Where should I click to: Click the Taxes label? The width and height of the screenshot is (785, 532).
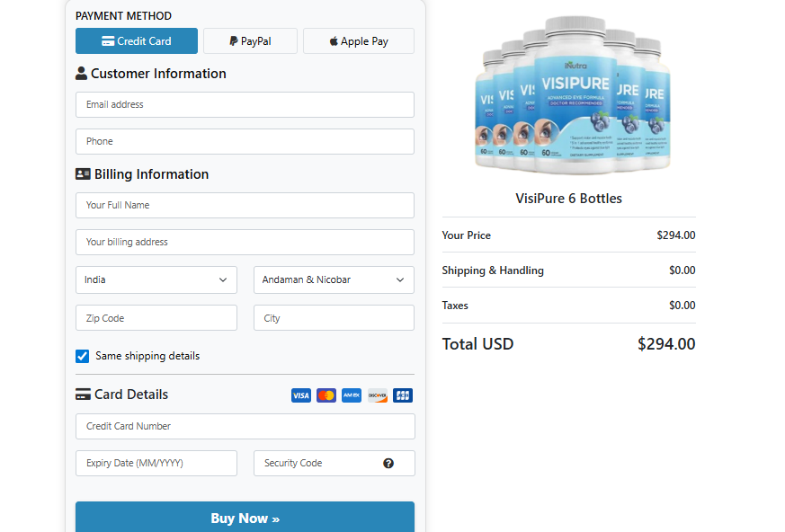point(455,306)
